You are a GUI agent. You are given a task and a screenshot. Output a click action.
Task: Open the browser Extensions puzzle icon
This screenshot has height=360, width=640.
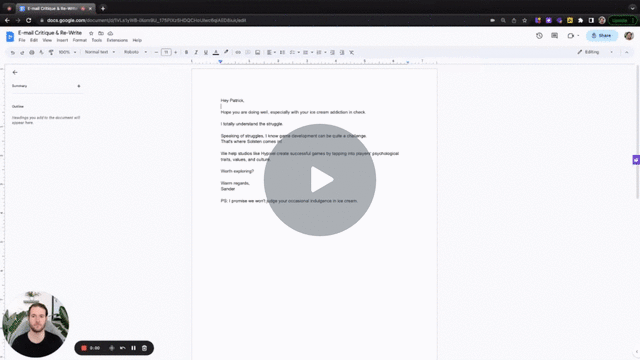pyautogui.click(x=580, y=20)
